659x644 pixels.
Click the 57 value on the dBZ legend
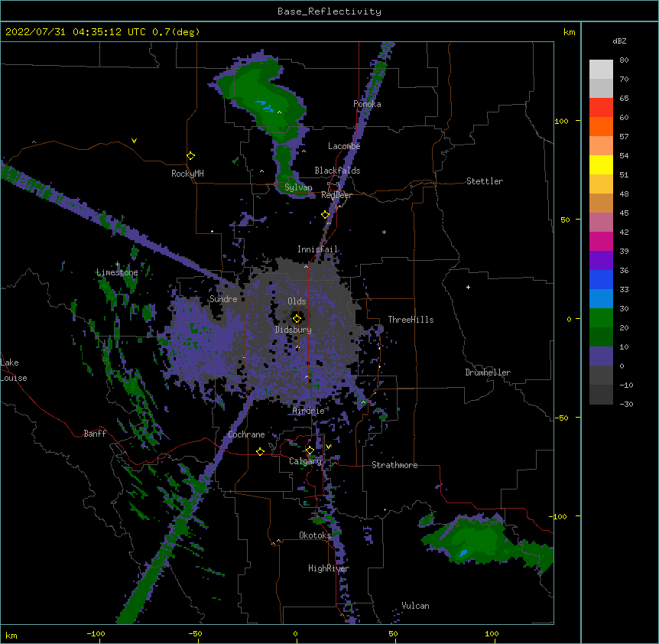(624, 137)
